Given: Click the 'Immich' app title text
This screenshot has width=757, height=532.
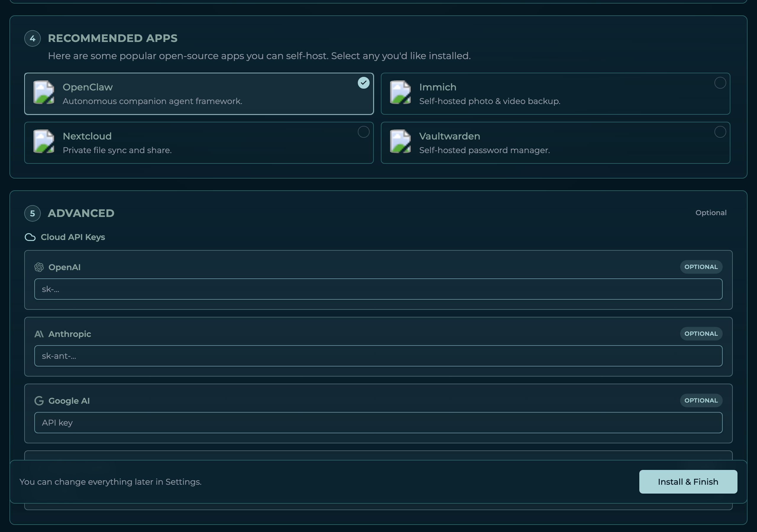Looking at the screenshot, I should click(x=438, y=87).
